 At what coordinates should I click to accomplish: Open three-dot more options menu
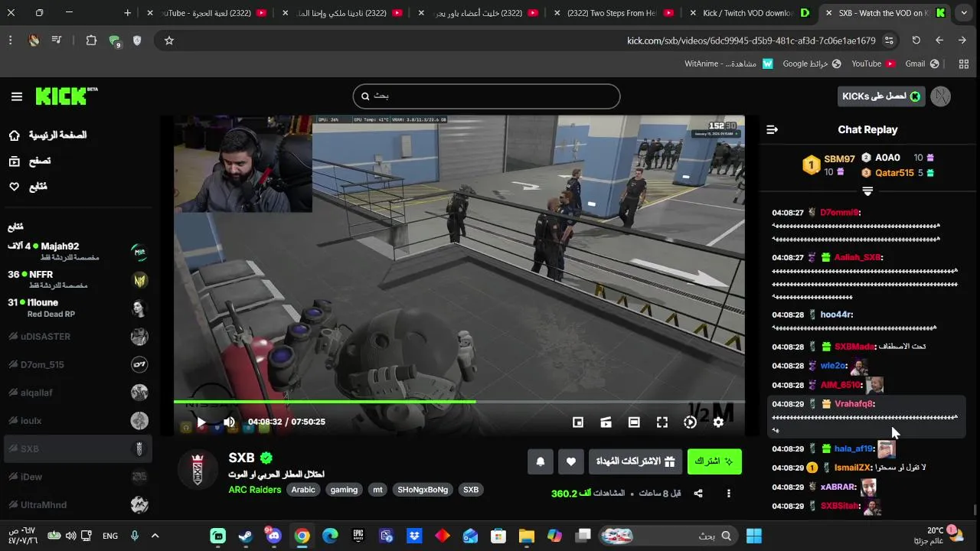coord(729,494)
